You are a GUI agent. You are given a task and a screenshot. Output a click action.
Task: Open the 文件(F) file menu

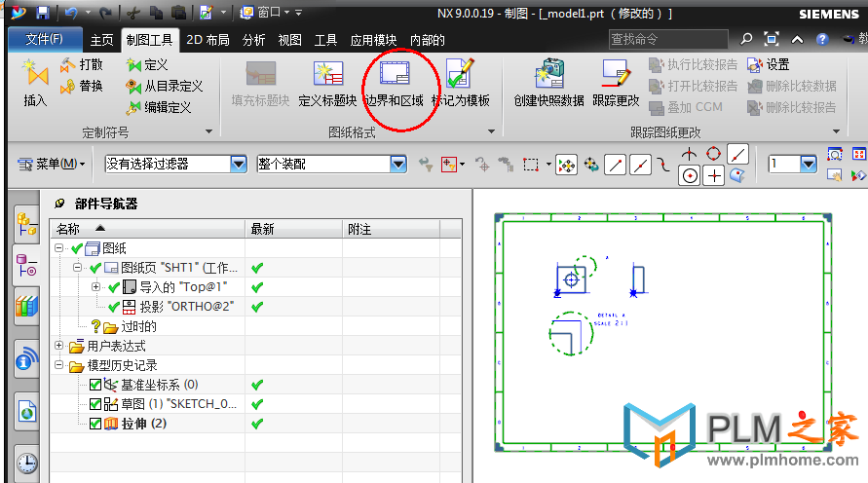pyautogui.click(x=44, y=39)
